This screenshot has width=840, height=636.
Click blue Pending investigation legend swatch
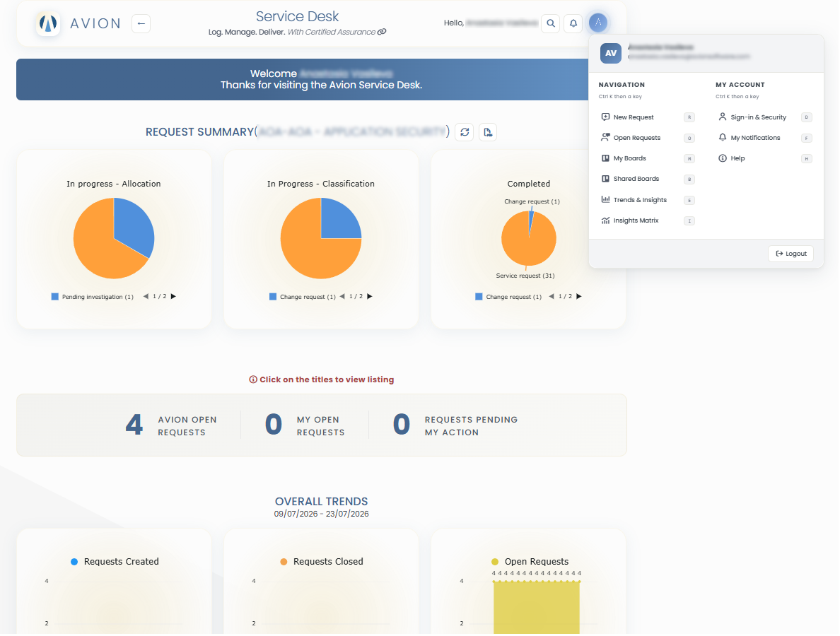coord(54,297)
